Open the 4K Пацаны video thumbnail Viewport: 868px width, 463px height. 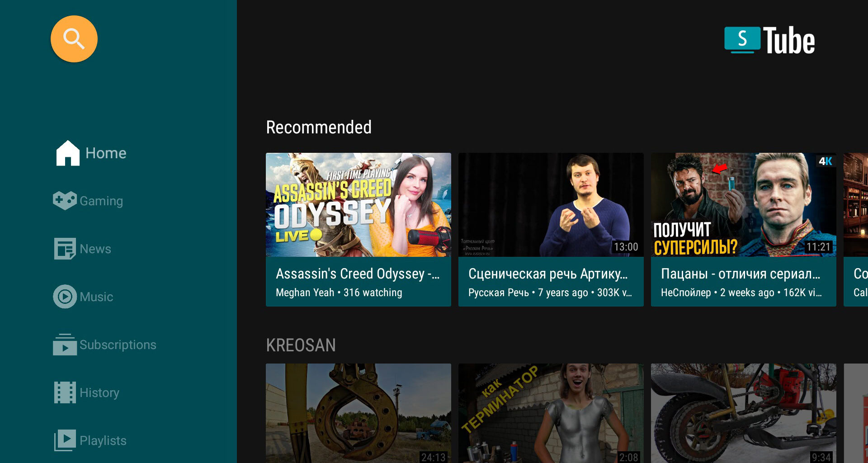tap(743, 205)
